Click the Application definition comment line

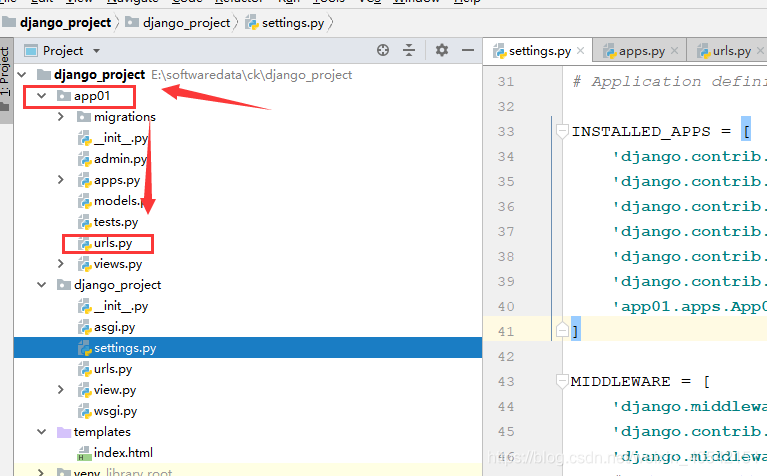(669, 81)
